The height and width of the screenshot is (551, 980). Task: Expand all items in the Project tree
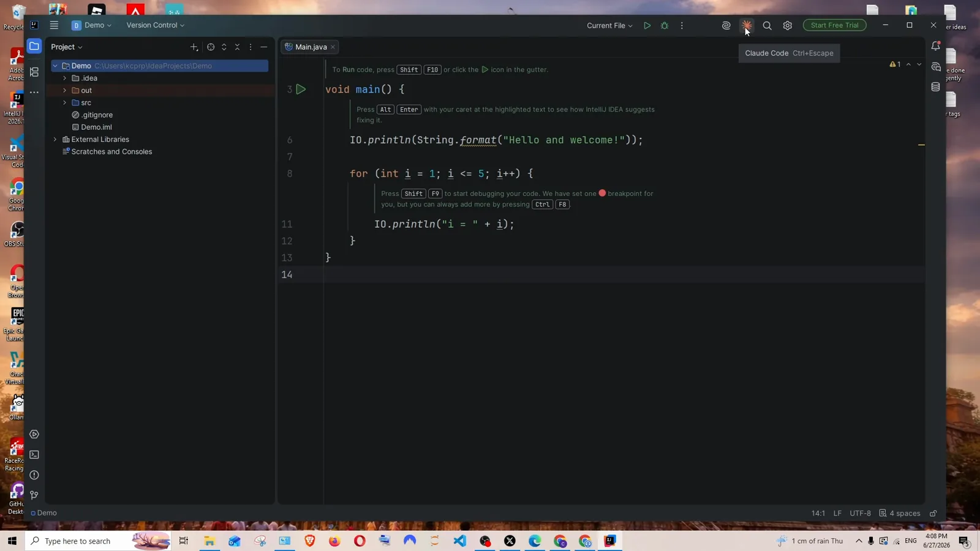224,47
